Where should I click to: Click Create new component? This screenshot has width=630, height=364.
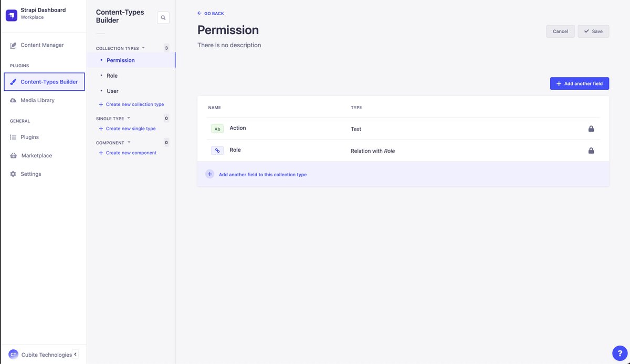(128, 153)
